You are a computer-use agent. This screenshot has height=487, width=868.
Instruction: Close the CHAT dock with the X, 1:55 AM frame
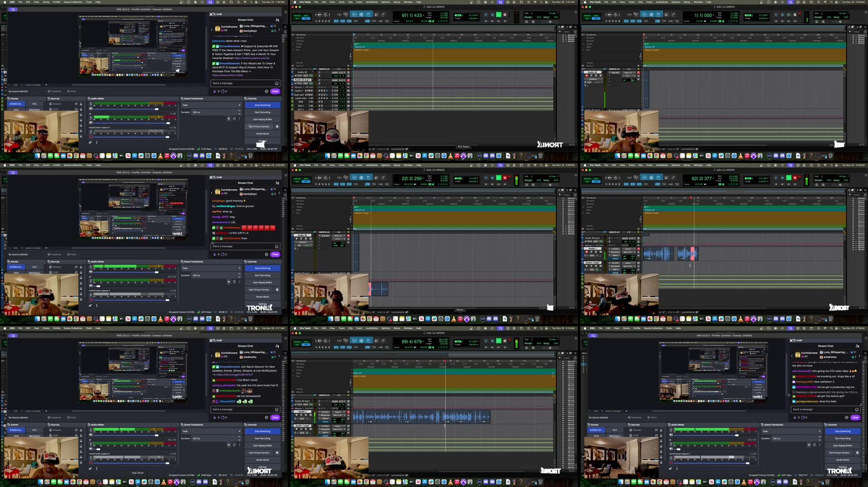coord(211,14)
